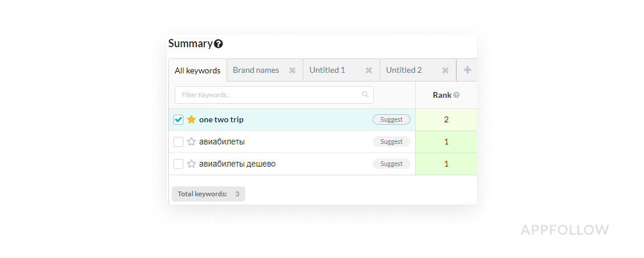
Task: Switch to the Brand names tab
Action: click(x=256, y=70)
